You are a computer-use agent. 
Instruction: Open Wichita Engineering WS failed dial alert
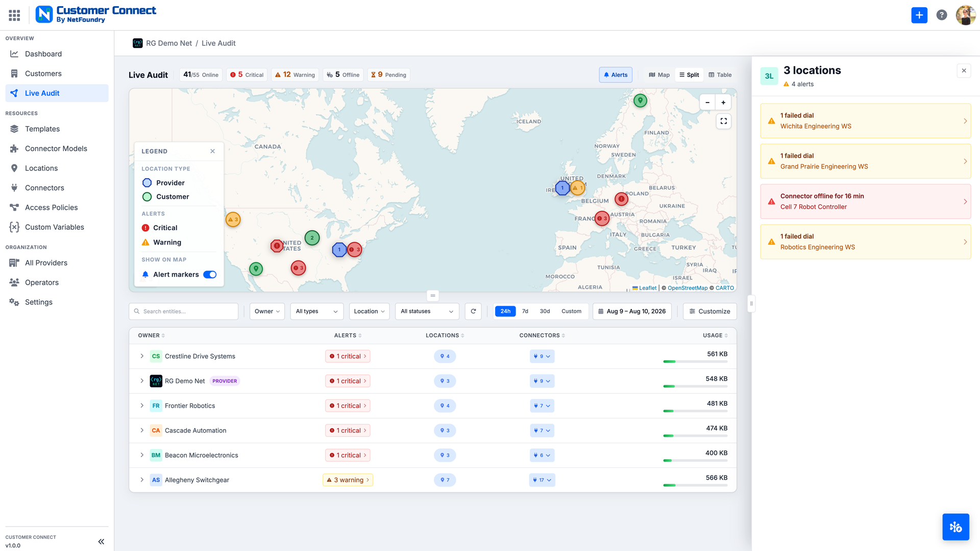tap(865, 121)
